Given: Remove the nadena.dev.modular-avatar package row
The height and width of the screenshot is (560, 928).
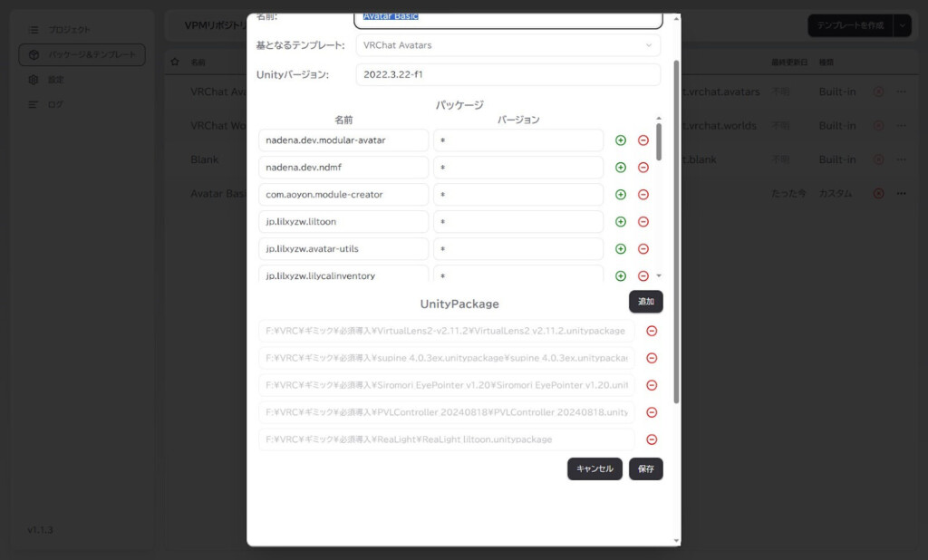Looking at the screenshot, I should [x=643, y=140].
